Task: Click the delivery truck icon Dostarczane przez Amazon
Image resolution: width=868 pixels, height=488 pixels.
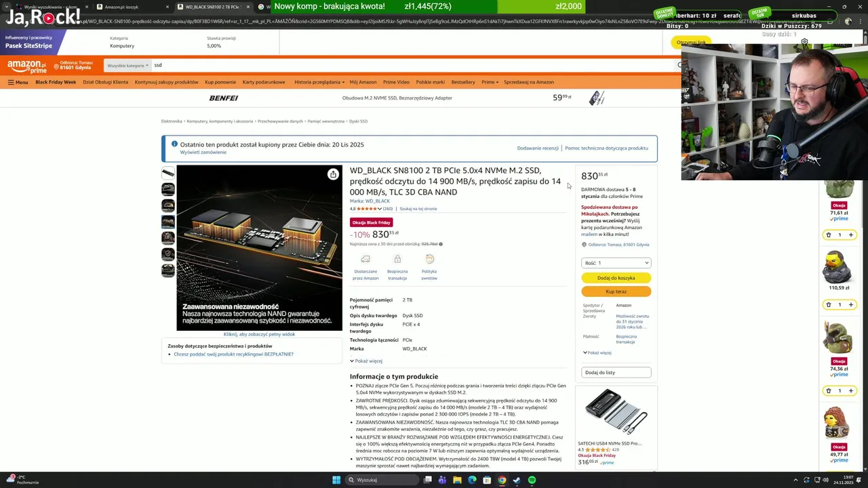Action: pyautogui.click(x=366, y=259)
